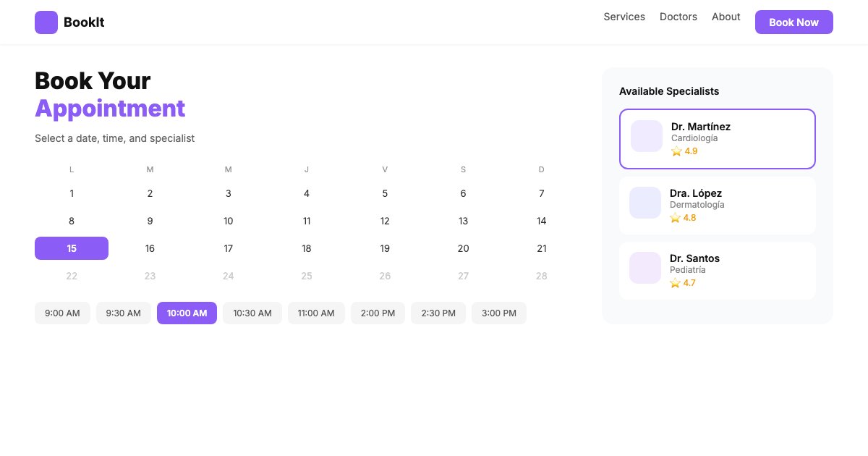Open the About page
This screenshot has height=456, width=868.
[726, 17]
